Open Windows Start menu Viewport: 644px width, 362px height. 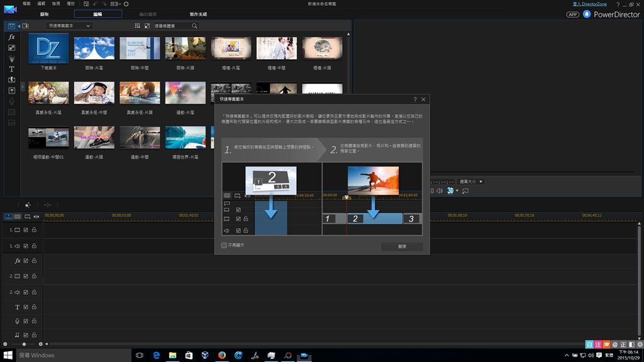point(8,355)
